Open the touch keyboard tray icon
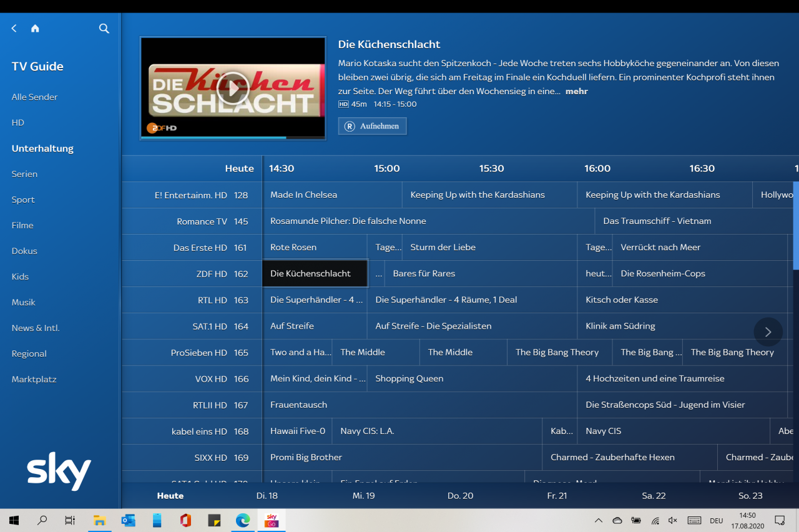This screenshot has height=532, width=799. pos(694,520)
